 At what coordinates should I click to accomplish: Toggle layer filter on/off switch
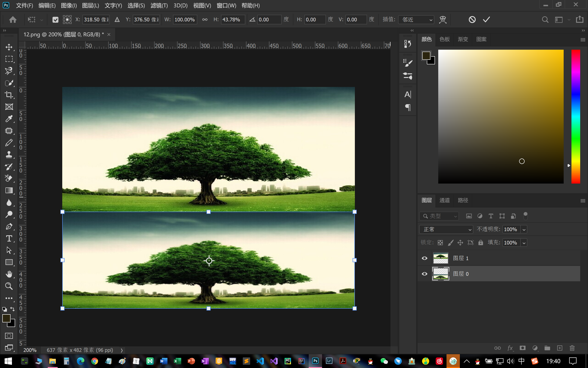525,216
